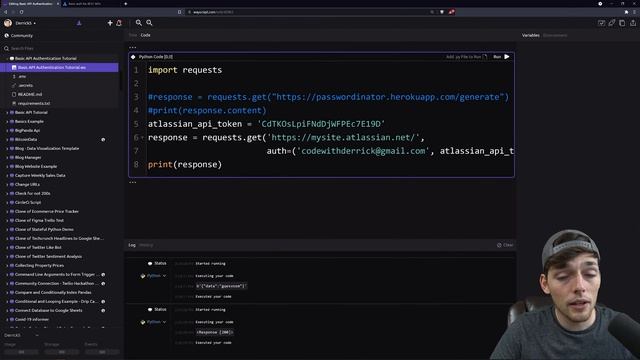This screenshot has width=640, height=360.
Task: Switch to the Code tab
Action: click(145, 36)
